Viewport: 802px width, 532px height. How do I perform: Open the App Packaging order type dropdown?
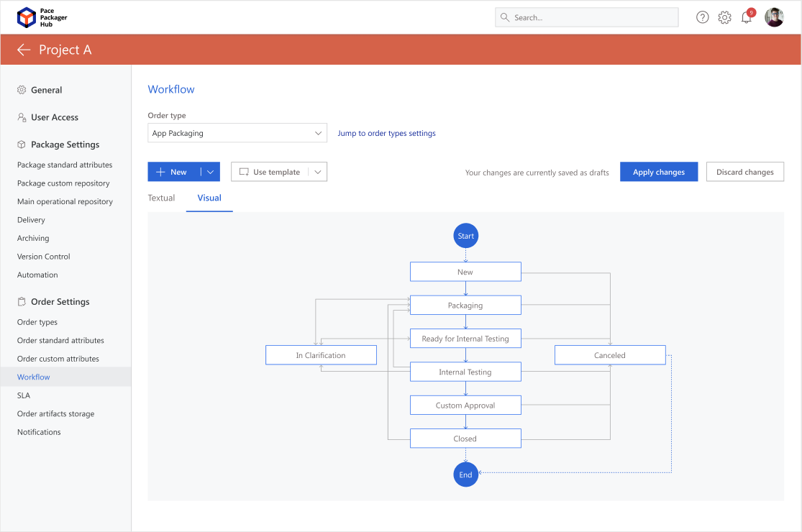click(237, 133)
